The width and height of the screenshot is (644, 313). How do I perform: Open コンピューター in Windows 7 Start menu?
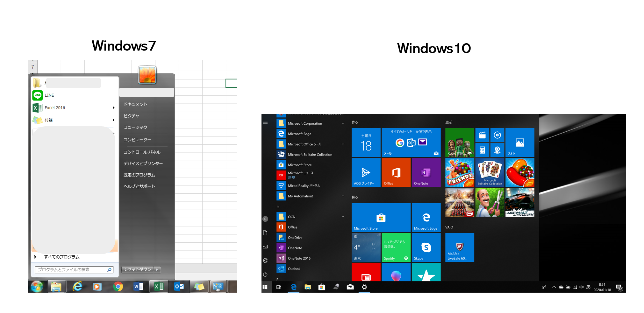[137, 140]
